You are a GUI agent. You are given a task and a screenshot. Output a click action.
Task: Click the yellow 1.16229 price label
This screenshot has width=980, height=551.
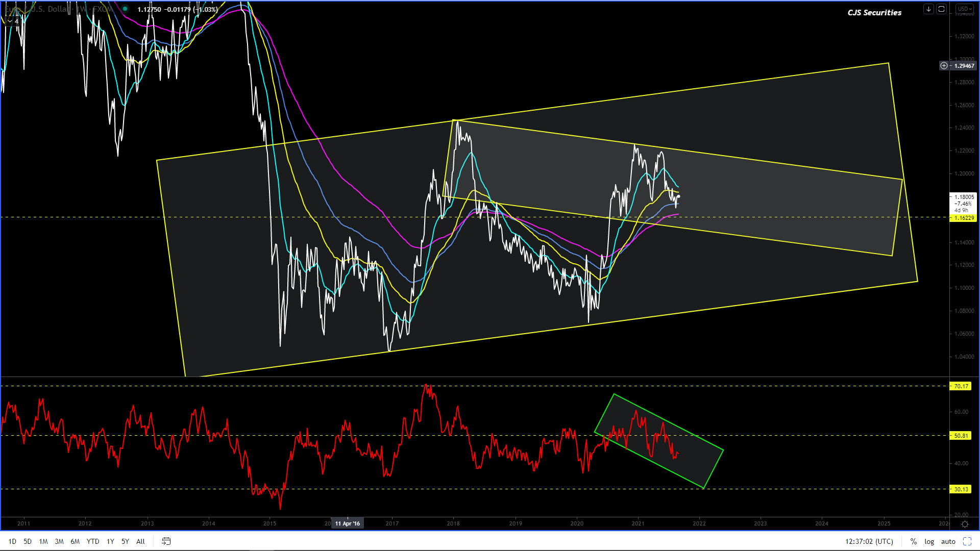point(964,218)
